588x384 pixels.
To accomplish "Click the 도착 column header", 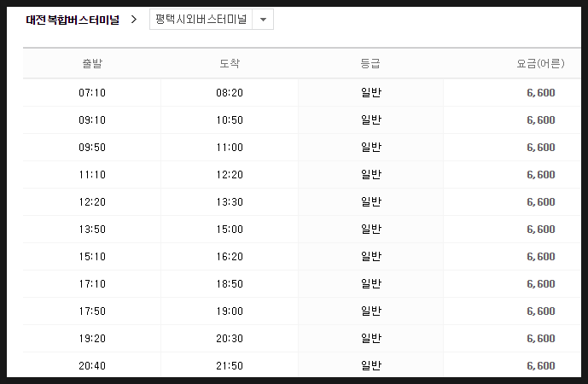I will pyautogui.click(x=230, y=63).
